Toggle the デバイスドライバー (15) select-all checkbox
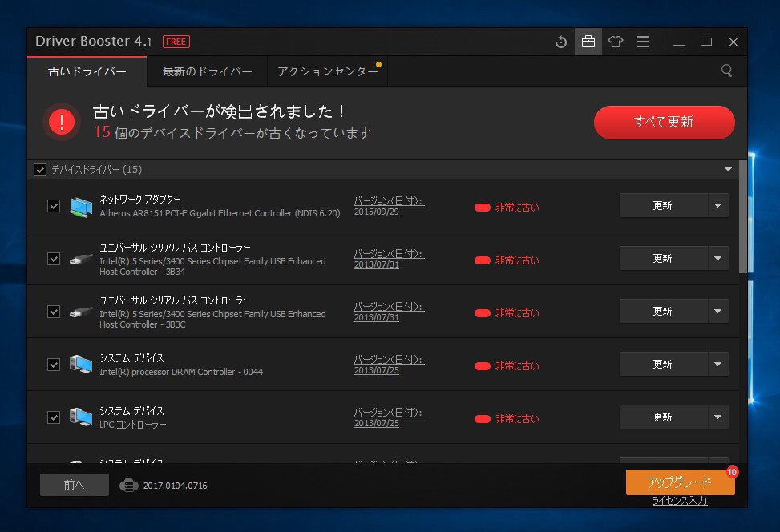This screenshot has width=780, height=532. pos(40,170)
